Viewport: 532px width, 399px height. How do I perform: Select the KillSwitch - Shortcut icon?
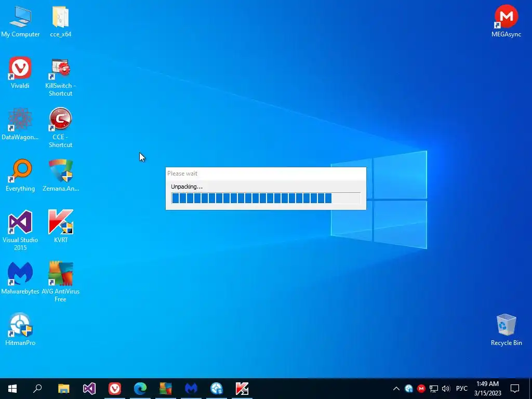click(x=60, y=77)
